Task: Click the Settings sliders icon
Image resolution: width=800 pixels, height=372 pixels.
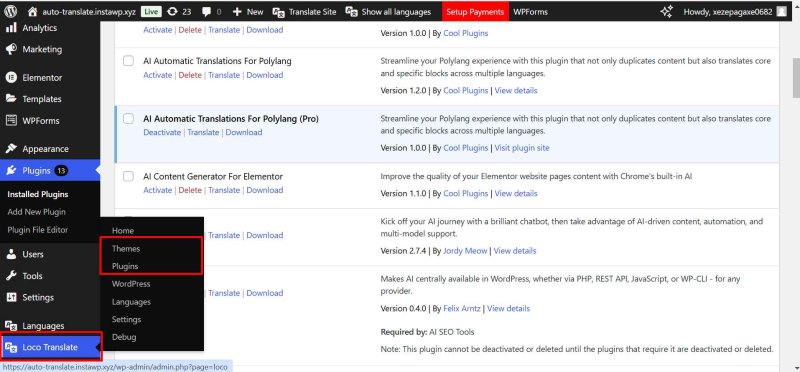Action: click(x=11, y=297)
